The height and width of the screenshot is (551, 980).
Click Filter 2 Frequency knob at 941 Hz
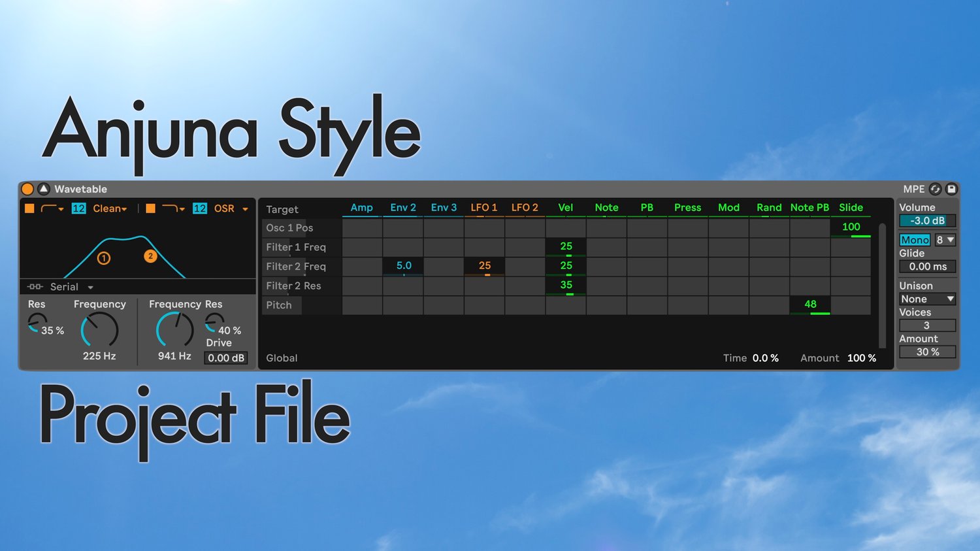(x=174, y=330)
